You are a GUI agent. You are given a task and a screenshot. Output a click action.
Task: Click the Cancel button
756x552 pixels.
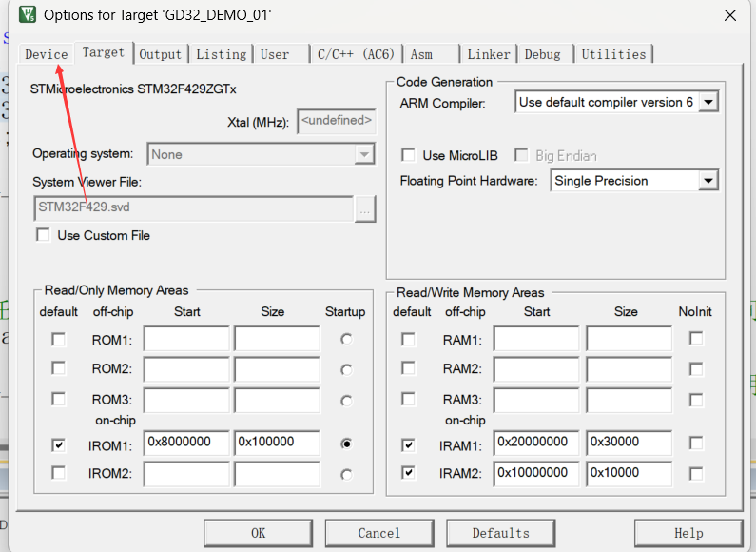tap(379, 533)
